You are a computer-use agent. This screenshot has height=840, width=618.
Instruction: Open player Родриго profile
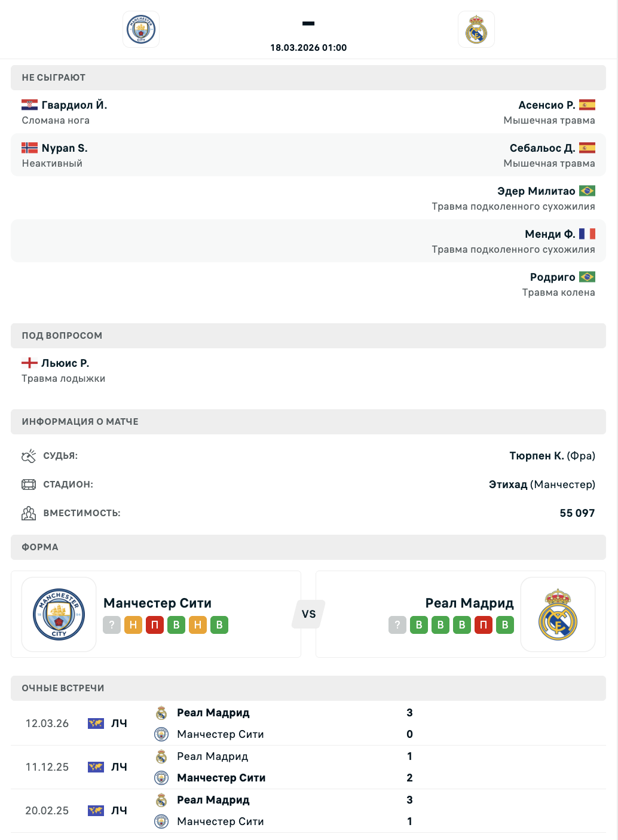pyautogui.click(x=552, y=277)
